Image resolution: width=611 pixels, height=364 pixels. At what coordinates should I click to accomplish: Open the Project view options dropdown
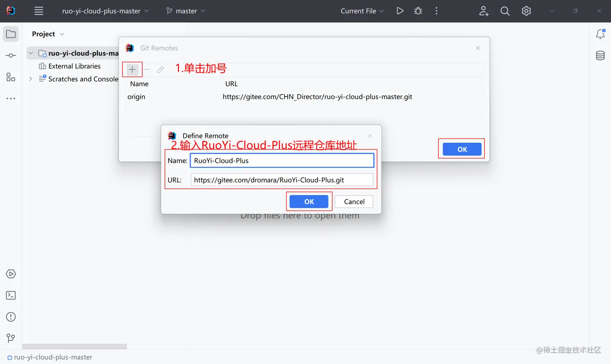coord(62,34)
